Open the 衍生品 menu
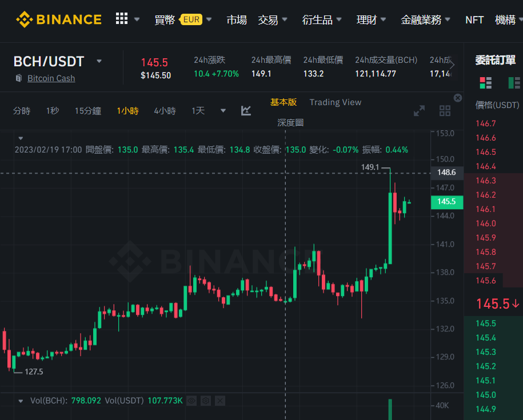 [317, 19]
